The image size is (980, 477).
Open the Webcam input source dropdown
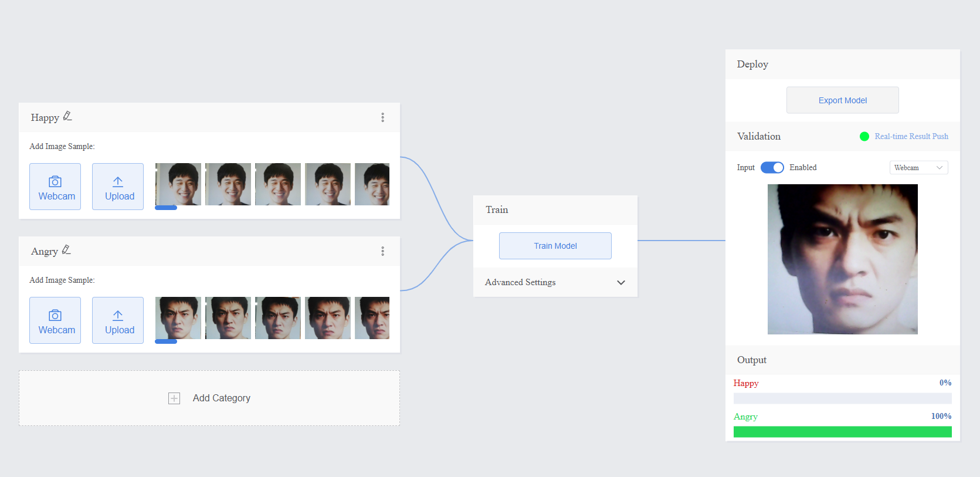click(x=918, y=168)
